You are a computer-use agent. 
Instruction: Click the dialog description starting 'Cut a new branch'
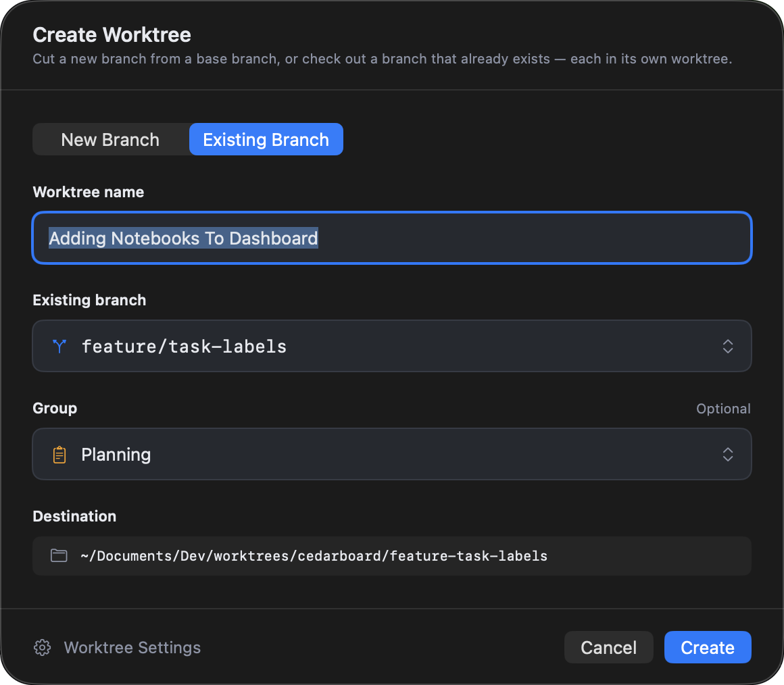point(383,59)
